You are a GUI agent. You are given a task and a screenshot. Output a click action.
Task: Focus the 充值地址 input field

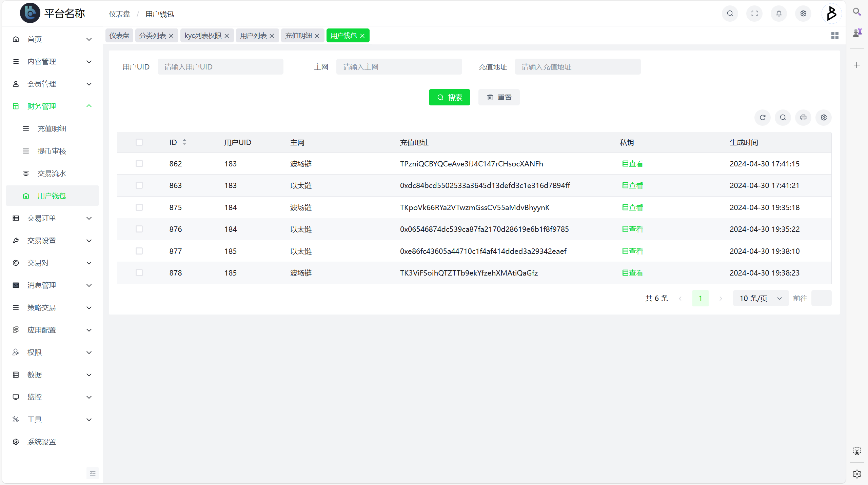pyautogui.click(x=577, y=67)
